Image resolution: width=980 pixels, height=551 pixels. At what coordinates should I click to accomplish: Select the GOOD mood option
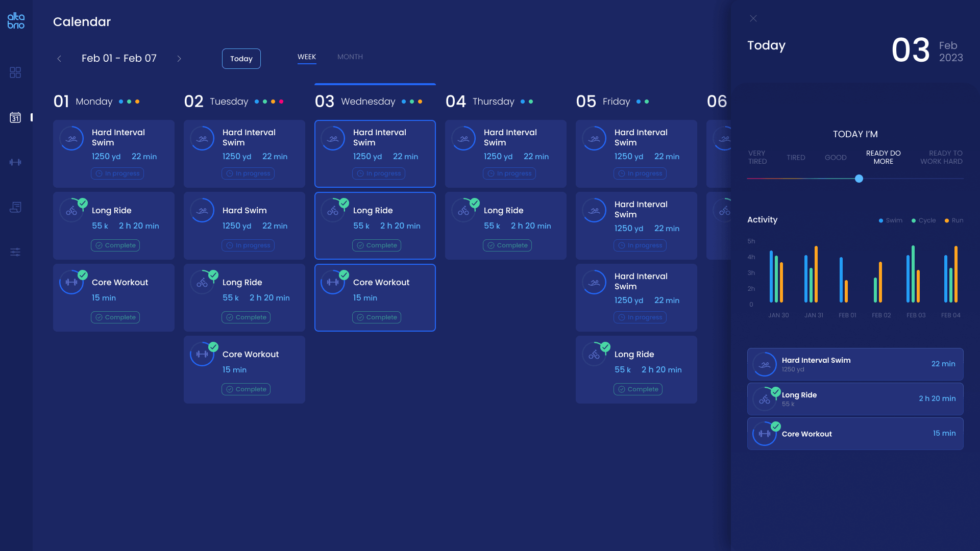click(836, 158)
